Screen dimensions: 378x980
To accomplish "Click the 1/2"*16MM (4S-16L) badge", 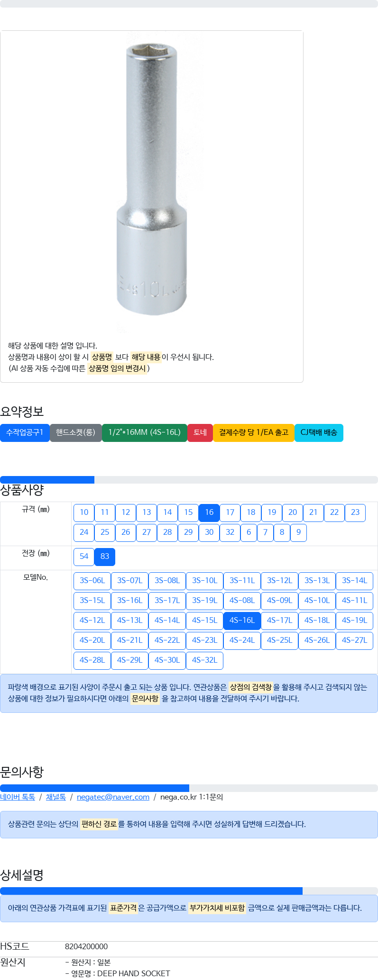I will [x=145, y=432].
